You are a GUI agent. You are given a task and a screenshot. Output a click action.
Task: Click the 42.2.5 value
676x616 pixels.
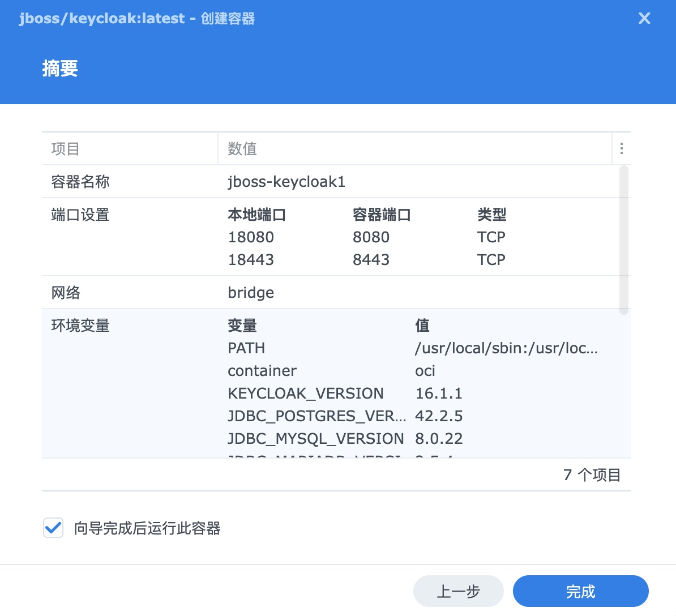click(439, 416)
